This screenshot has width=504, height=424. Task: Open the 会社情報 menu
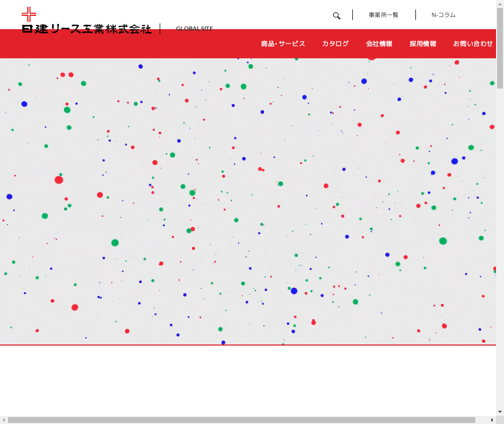[379, 43]
